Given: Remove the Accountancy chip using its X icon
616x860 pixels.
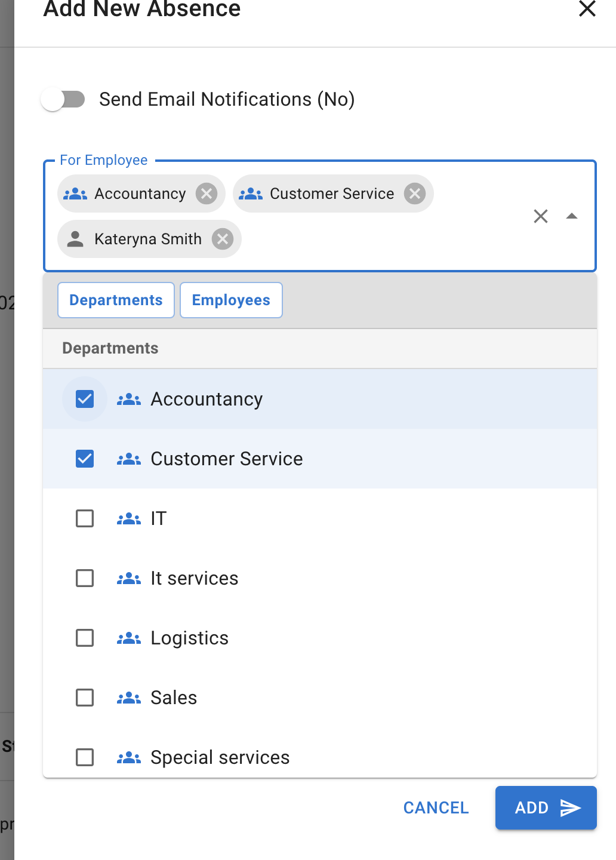Looking at the screenshot, I should 207,193.
